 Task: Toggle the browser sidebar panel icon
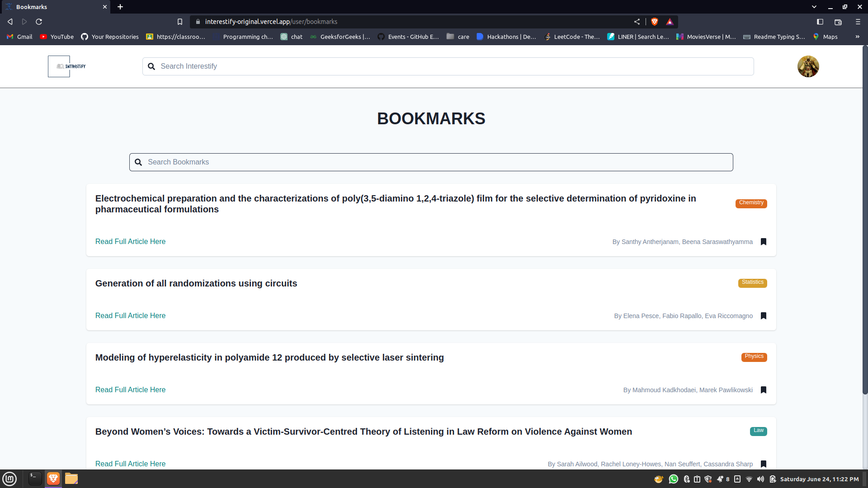click(x=820, y=22)
